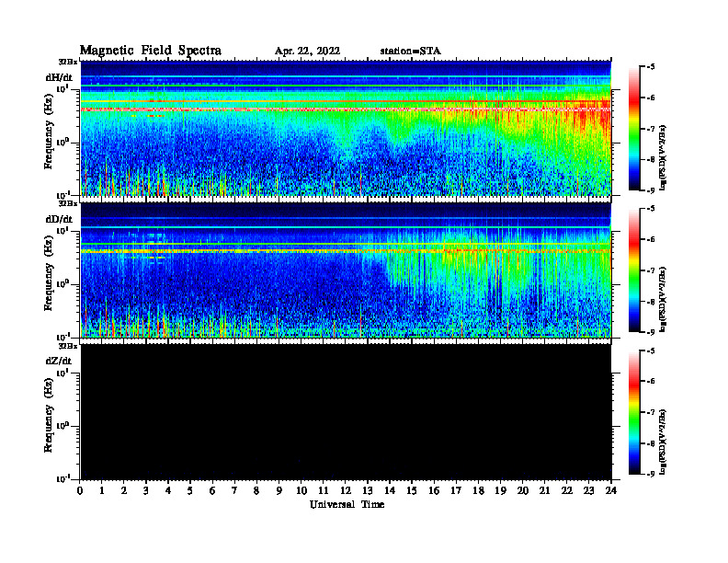Click hour 9 on the time axis
Screen dimensions: 728x563
[279, 490]
